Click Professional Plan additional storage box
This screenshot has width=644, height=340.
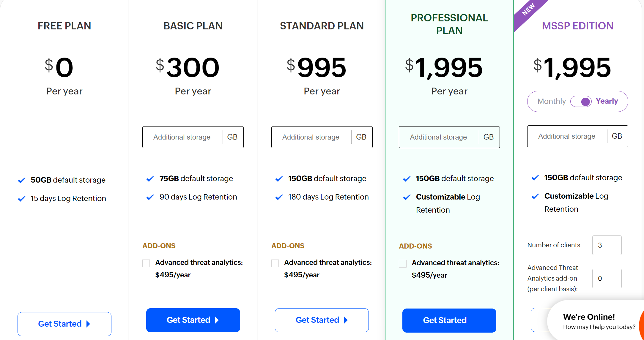point(438,137)
